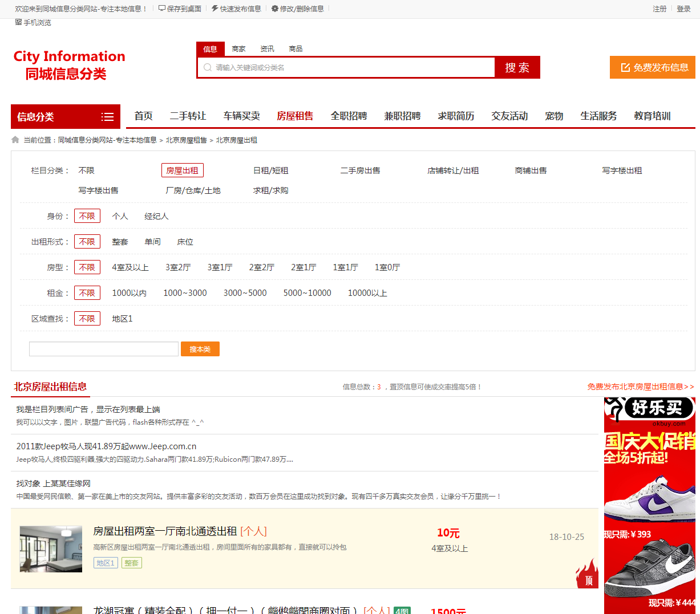Click the magnifier icon in search box

click(x=208, y=67)
